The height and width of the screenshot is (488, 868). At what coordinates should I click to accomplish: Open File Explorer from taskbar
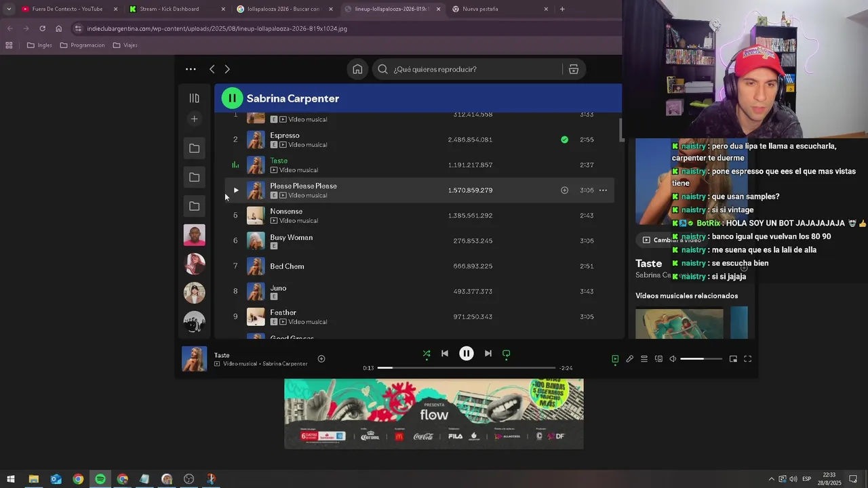point(33,479)
